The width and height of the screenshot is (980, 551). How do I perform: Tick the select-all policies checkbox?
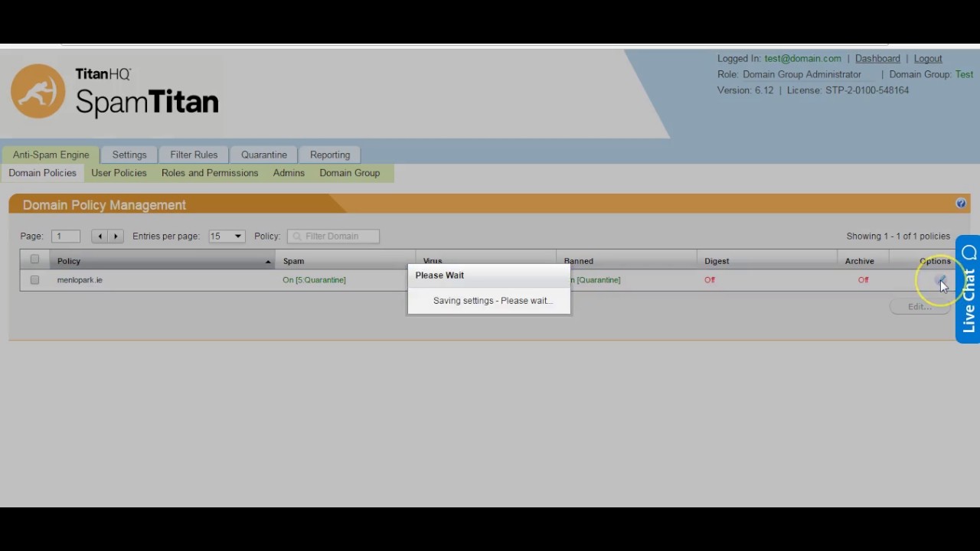34,259
